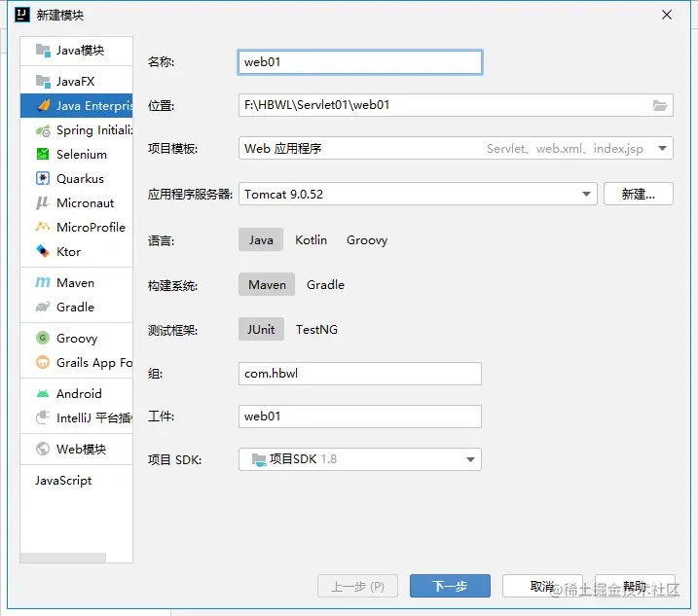Click the Groovy icon in sidebar list
Screen dimensions: 698x616
pyautogui.click(x=43, y=338)
